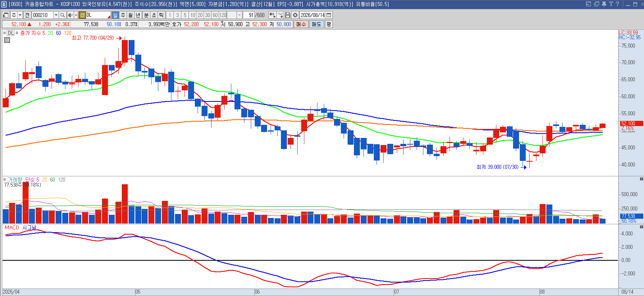The width and height of the screenshot is (644, 296).
Task: Click interval preset 120 tab
Action: coord(223,15)
